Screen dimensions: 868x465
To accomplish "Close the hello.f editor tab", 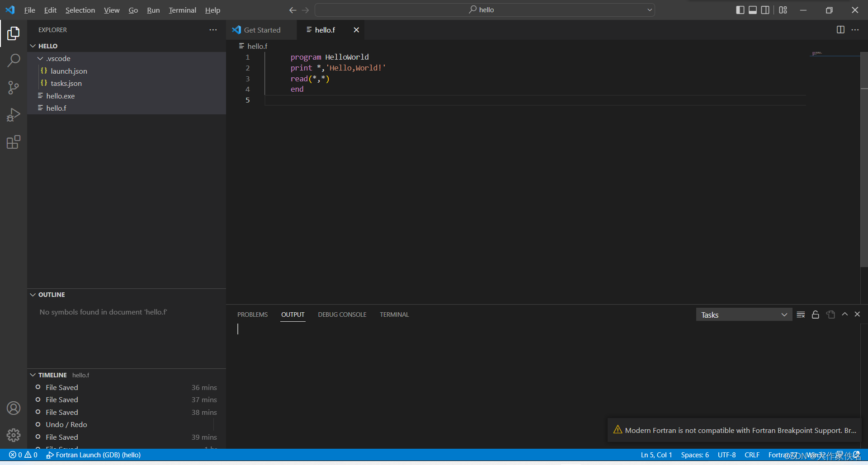I will tap(356, 30).
